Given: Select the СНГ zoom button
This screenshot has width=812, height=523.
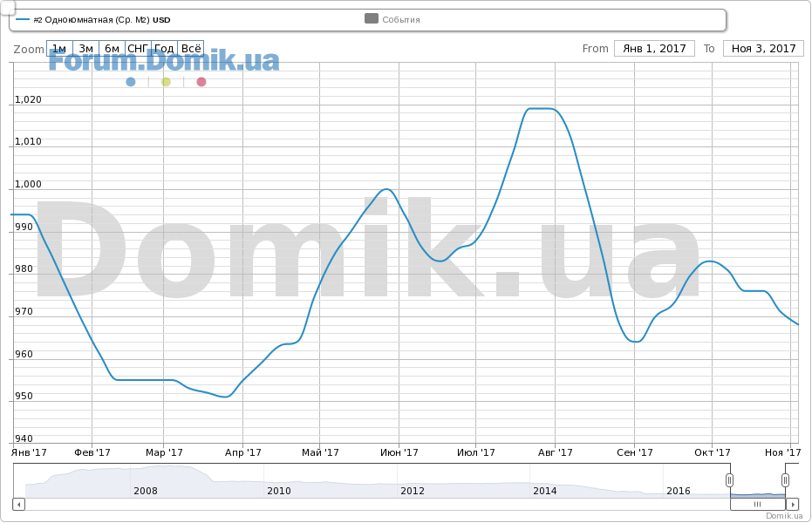Looking at the screenshot, I should pyautogui.click(x=139, y=49).
